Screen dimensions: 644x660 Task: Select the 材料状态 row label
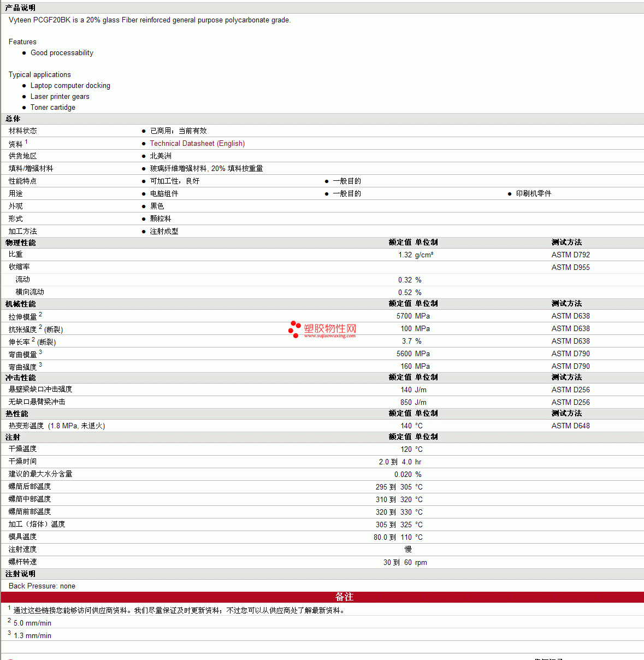(23, 131)
